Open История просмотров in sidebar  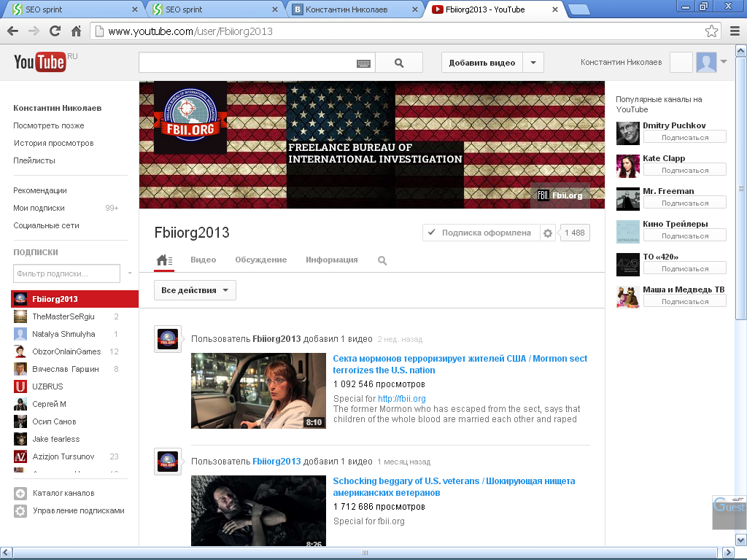point(53,144)
